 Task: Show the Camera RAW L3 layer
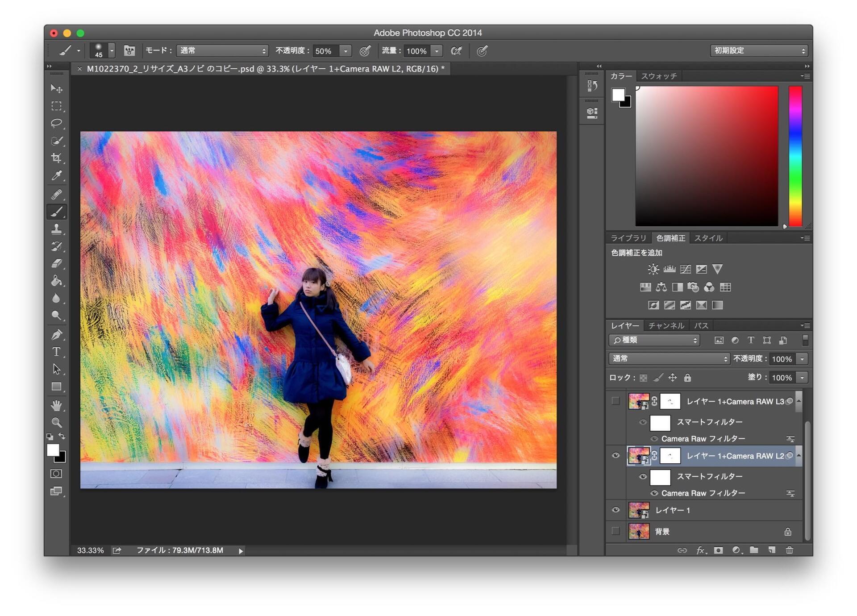point(616,401)
